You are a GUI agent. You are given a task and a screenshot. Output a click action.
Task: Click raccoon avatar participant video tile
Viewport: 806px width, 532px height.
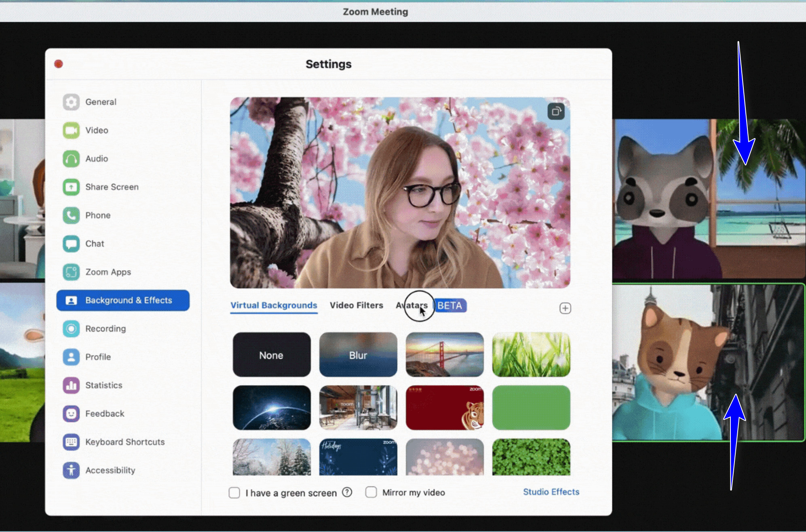[x=709, y=199]
